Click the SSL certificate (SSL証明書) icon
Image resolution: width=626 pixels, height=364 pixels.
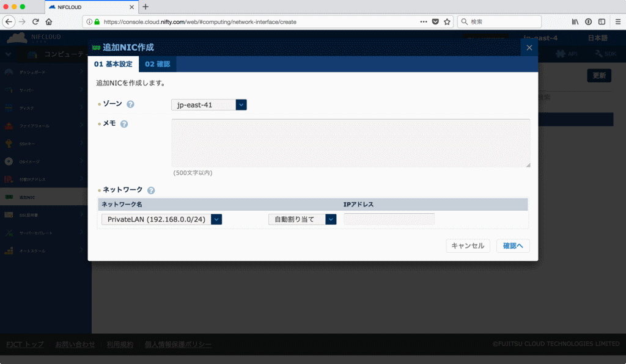point(9,215)
